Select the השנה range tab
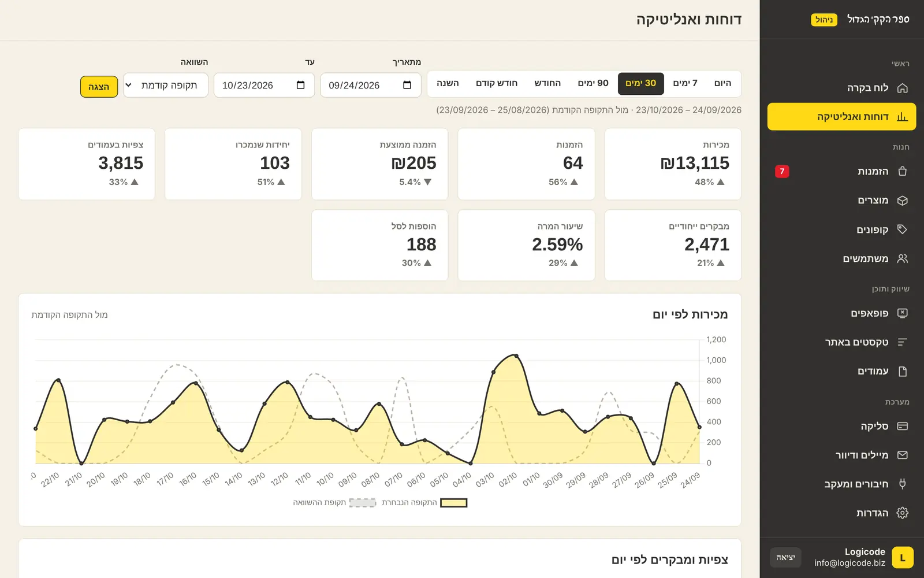 click(448, 83)
